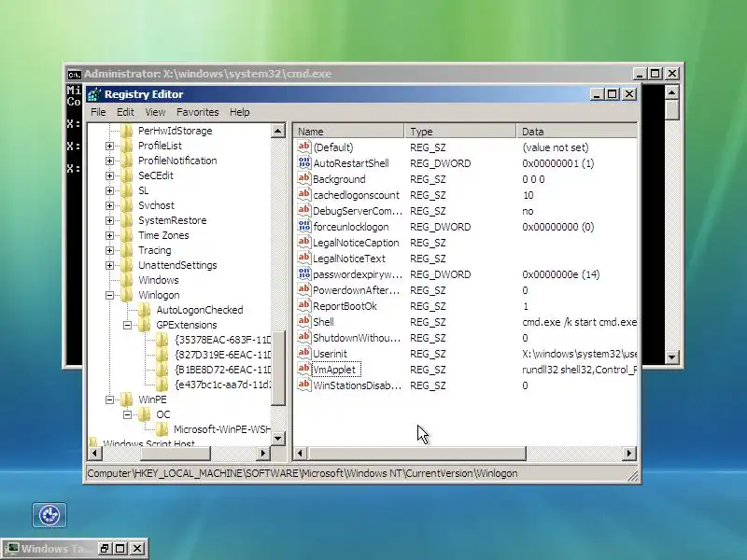This screenshot has height=560, width=747.
Task: Click the 'cmd.exe /k start cmd.exe' data cell
Action: [x=579, y=322]
